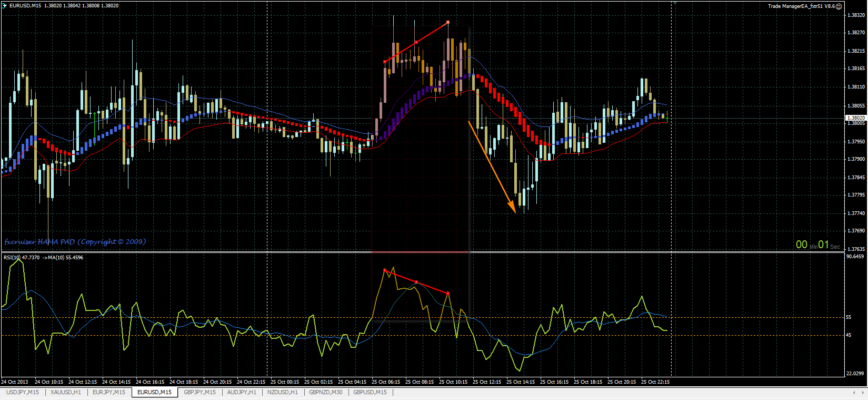Click the chart shift triangle marker at top

pos(675,3)
